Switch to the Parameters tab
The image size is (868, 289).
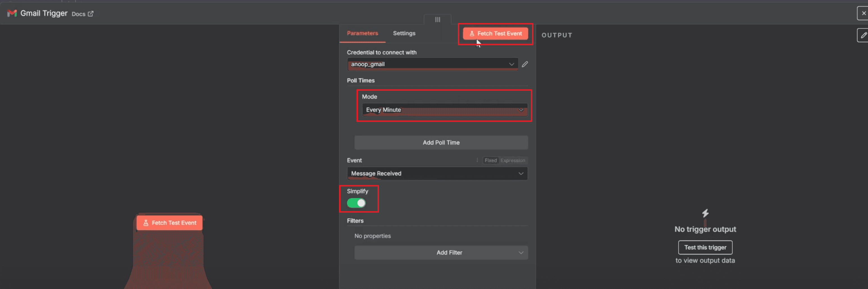pyautogui.click(x=362, y=33)
